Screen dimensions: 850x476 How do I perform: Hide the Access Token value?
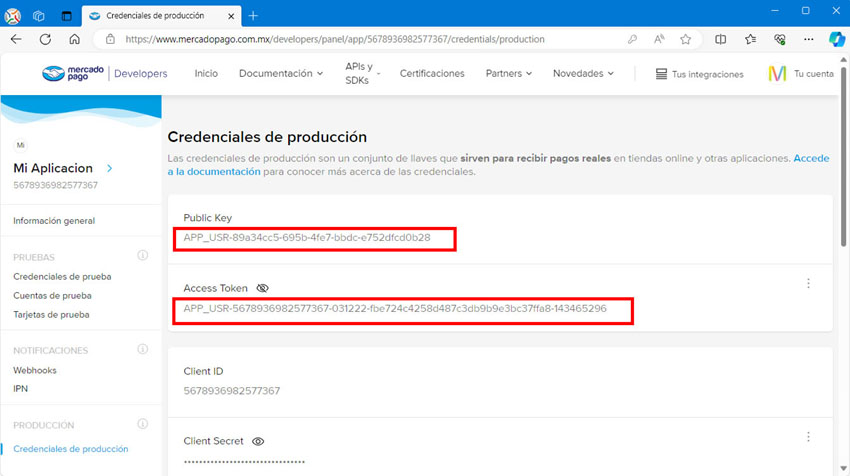click(x=262, y=288)
